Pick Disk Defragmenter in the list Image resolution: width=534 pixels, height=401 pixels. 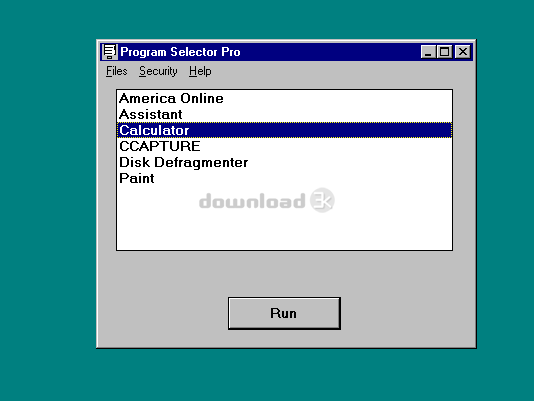coord(284,163)
